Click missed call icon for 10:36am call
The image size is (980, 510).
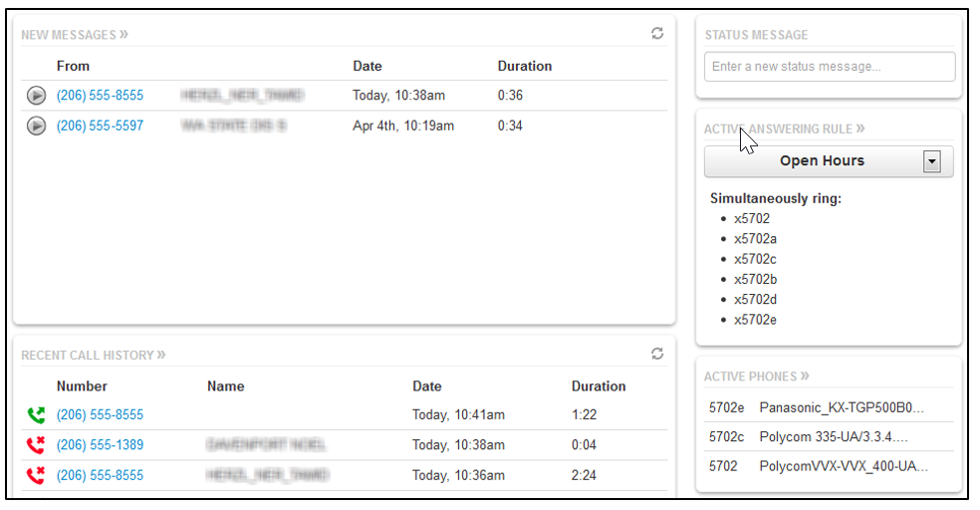(x=36, y=476)
